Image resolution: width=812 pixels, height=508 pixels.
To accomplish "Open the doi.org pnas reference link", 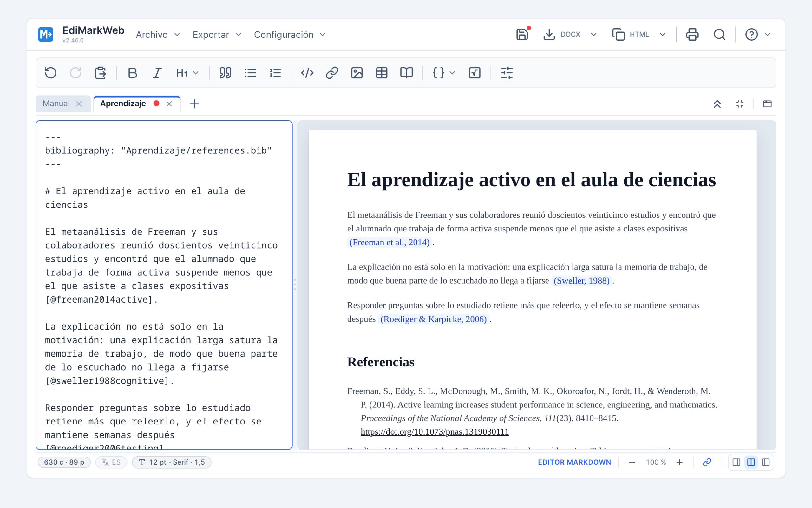I will [x=435, y=432].
